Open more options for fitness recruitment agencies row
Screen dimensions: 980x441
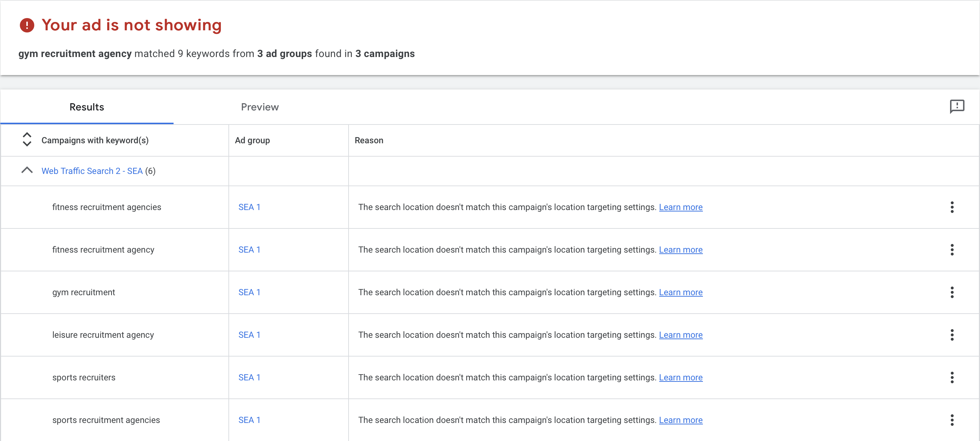coord(952,208)
